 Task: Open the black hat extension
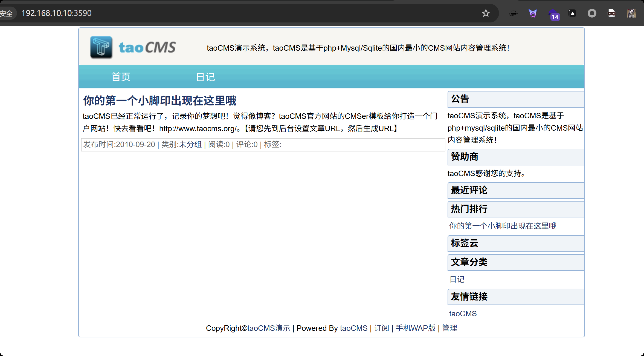513,13
